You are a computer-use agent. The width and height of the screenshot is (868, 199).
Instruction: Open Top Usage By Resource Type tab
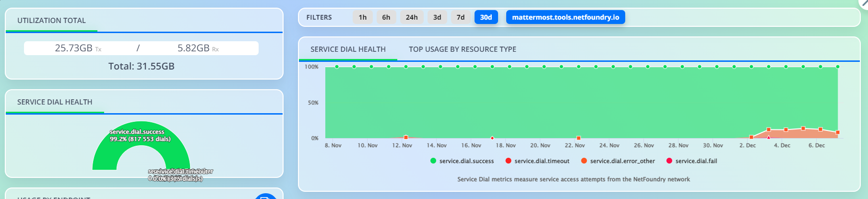pos(463,49)
